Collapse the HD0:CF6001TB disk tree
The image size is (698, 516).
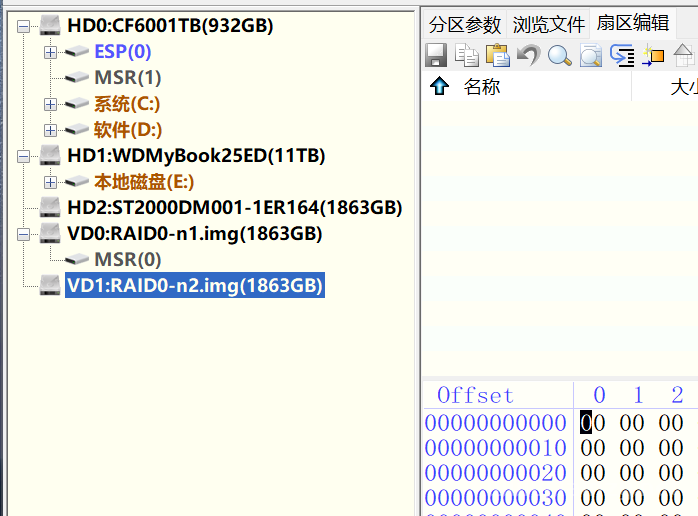tap(24, 26)
